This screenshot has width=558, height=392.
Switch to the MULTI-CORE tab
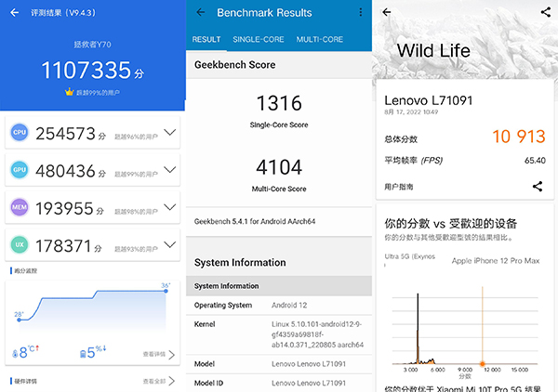320,40
